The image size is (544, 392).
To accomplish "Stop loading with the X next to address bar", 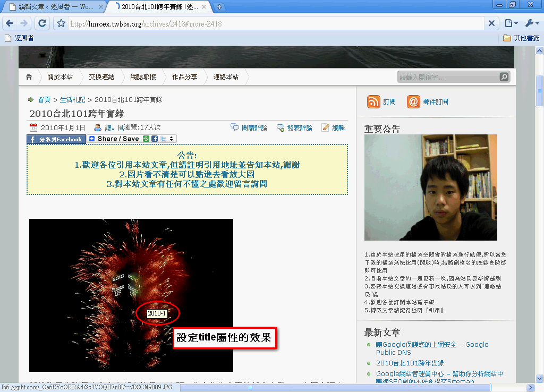I will click(x=491, y=23).
